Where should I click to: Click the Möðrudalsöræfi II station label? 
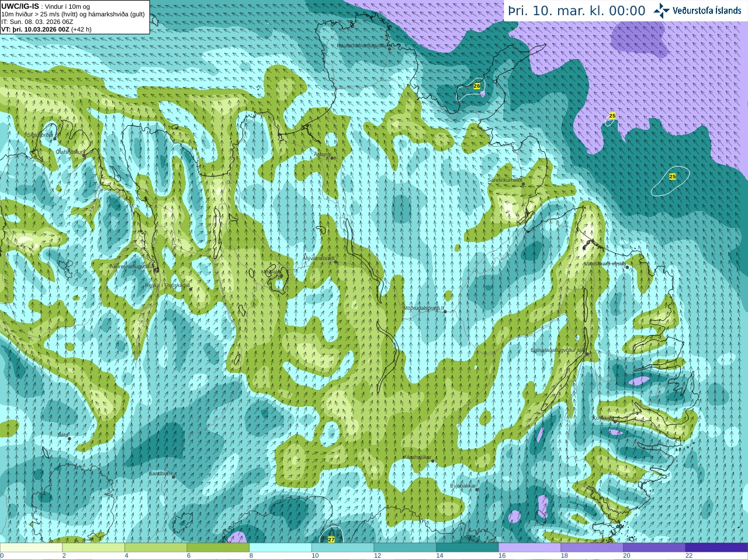pos(424,307)
